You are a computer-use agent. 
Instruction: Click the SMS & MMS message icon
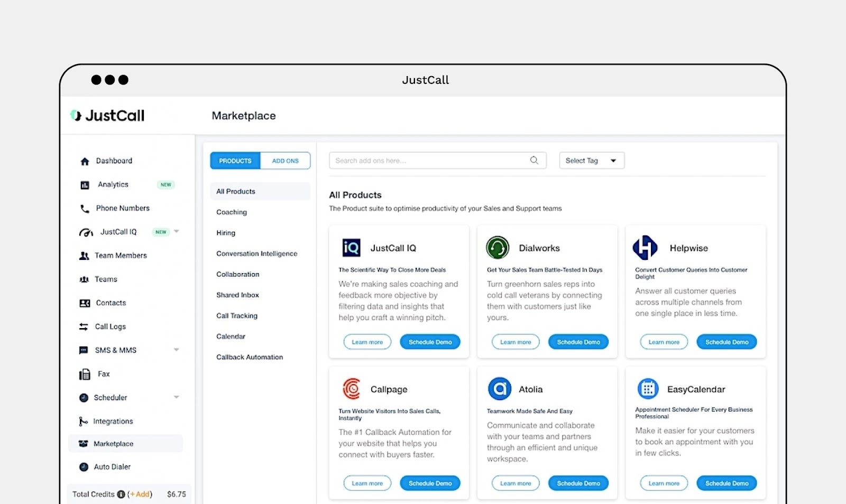84,350
